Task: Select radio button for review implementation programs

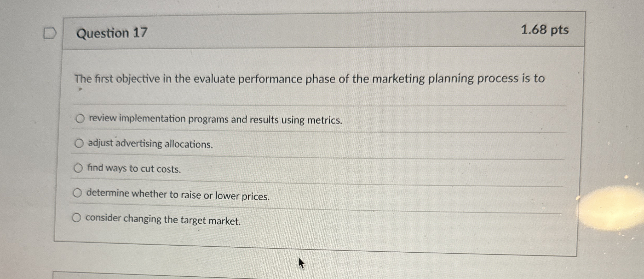Action: 80,118
